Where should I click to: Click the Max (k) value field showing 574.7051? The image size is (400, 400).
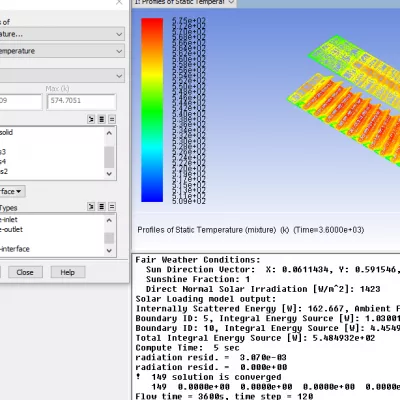81,102
